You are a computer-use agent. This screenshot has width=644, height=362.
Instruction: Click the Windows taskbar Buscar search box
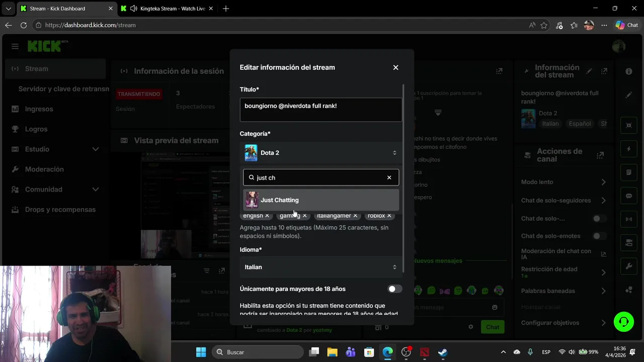click(257, 352)
